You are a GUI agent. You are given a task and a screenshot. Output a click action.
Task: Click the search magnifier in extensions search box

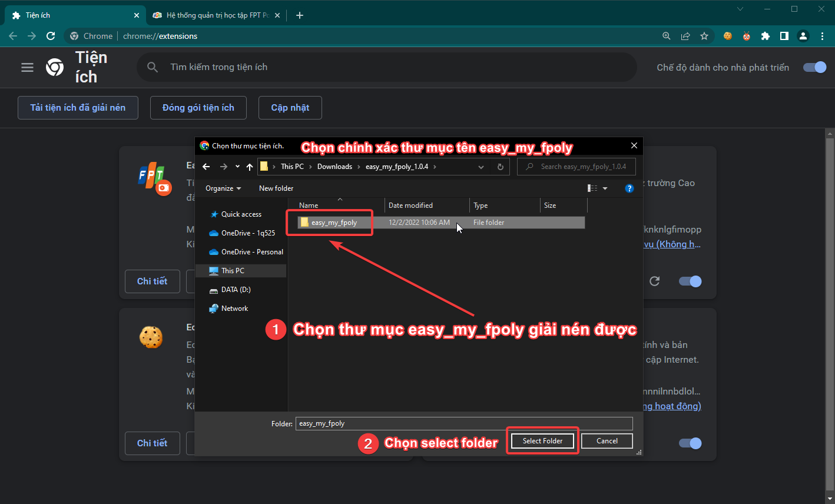(153, 67)
